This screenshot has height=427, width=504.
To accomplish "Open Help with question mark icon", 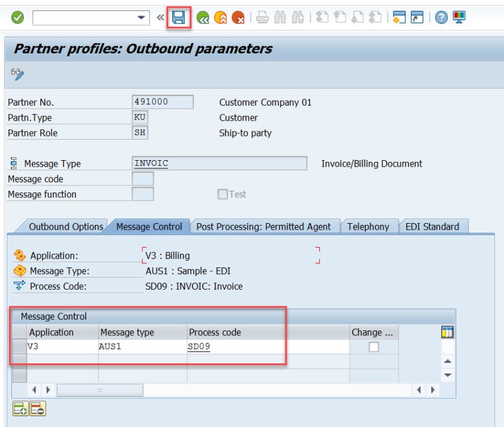I will point(442,17).
